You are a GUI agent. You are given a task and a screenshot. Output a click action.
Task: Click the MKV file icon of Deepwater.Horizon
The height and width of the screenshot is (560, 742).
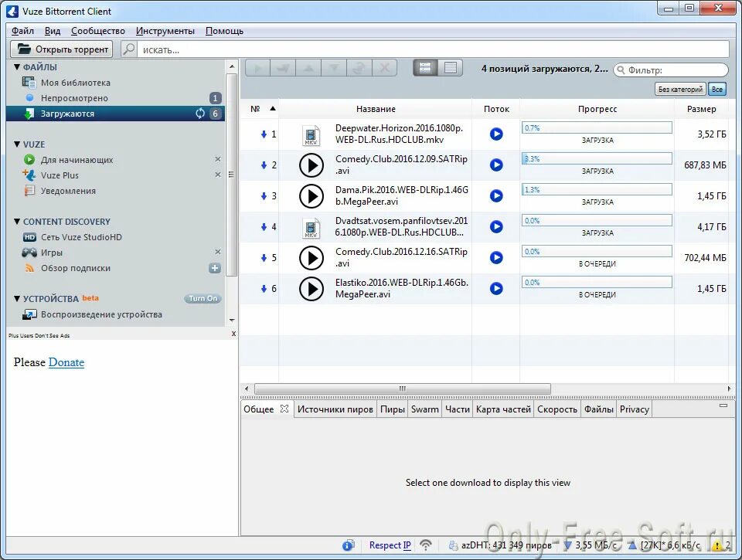coord(311,135)
